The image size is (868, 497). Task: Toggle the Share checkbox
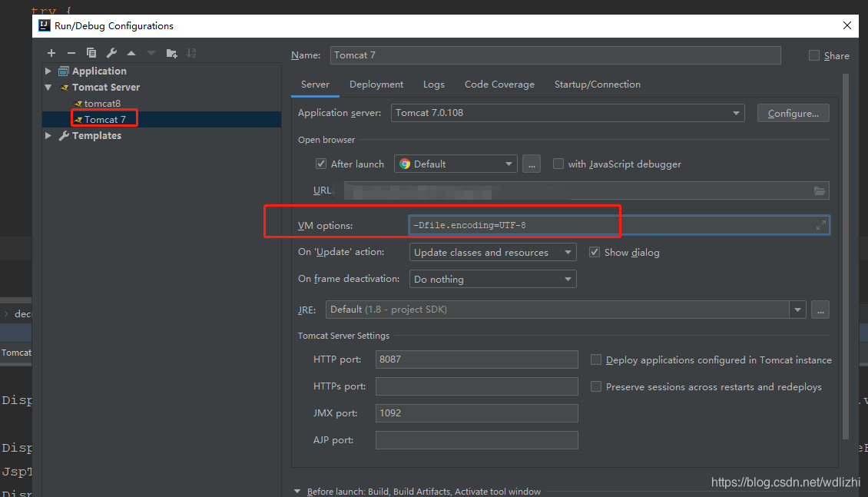tap(813, 55)
